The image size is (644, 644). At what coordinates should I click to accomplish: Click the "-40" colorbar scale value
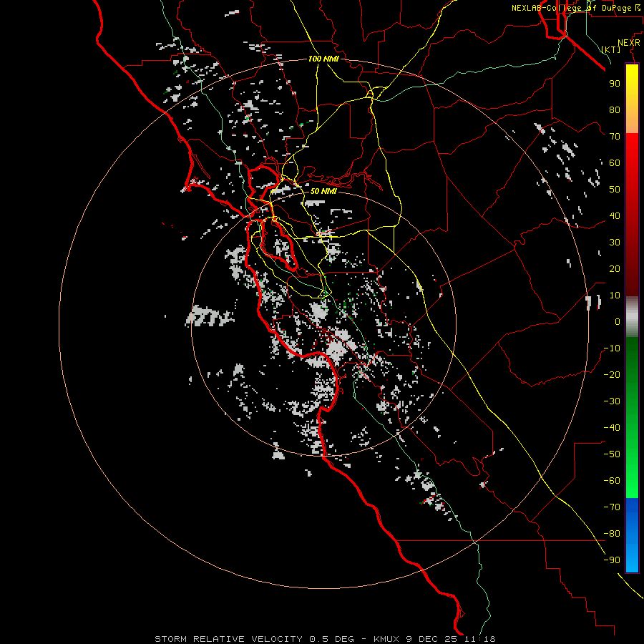click(x=612, y=428)
